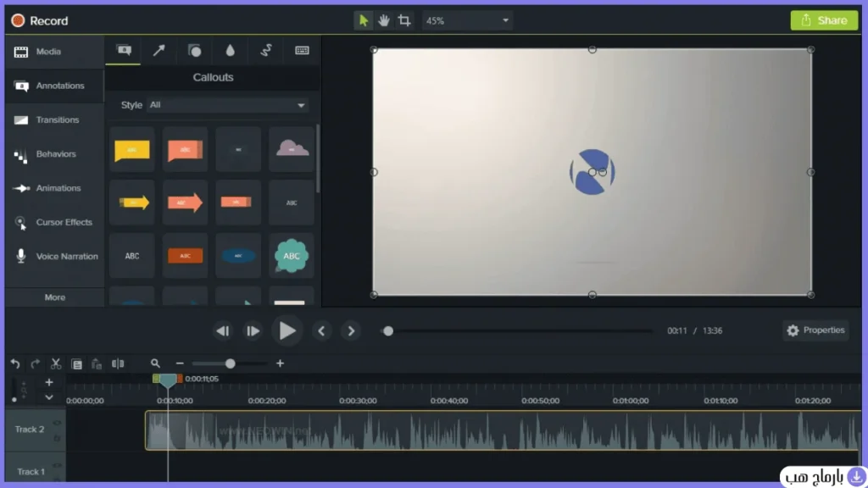Select the yellow speech bubble callout
Viewport: 868px width, 488px height.
coord(131,149)
